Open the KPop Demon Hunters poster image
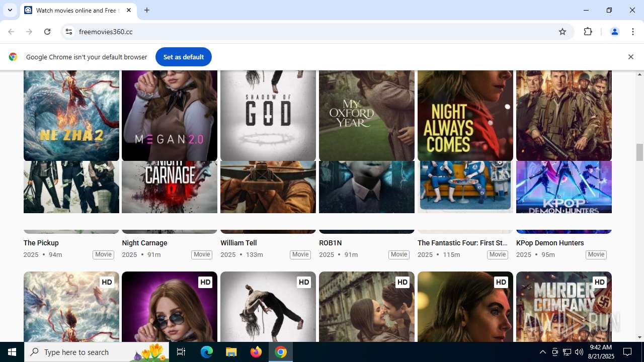This screenshot has width=644, height=362. point(564,187)
